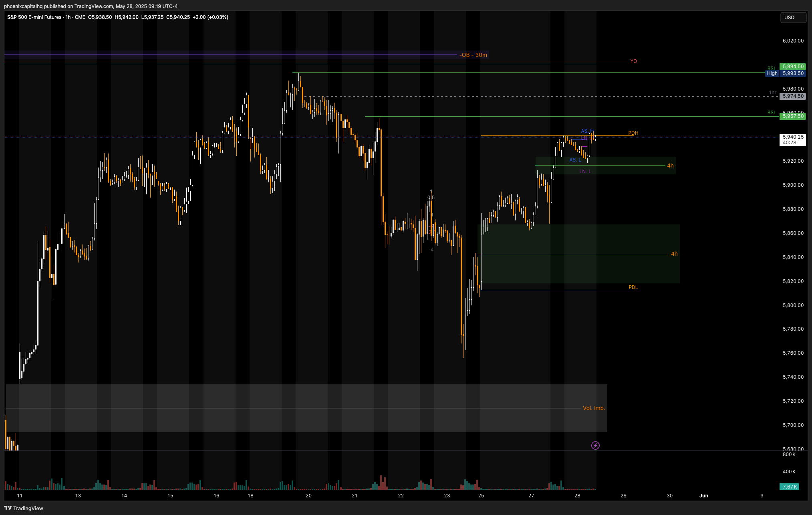Click the blue High 5,993.50 price tag

point(785,73)
